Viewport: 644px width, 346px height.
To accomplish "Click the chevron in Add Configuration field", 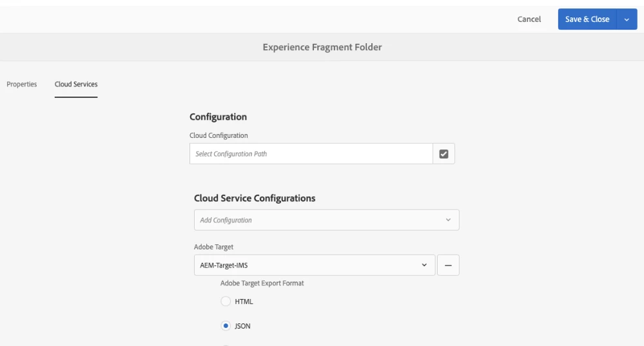I will (448, 220).
